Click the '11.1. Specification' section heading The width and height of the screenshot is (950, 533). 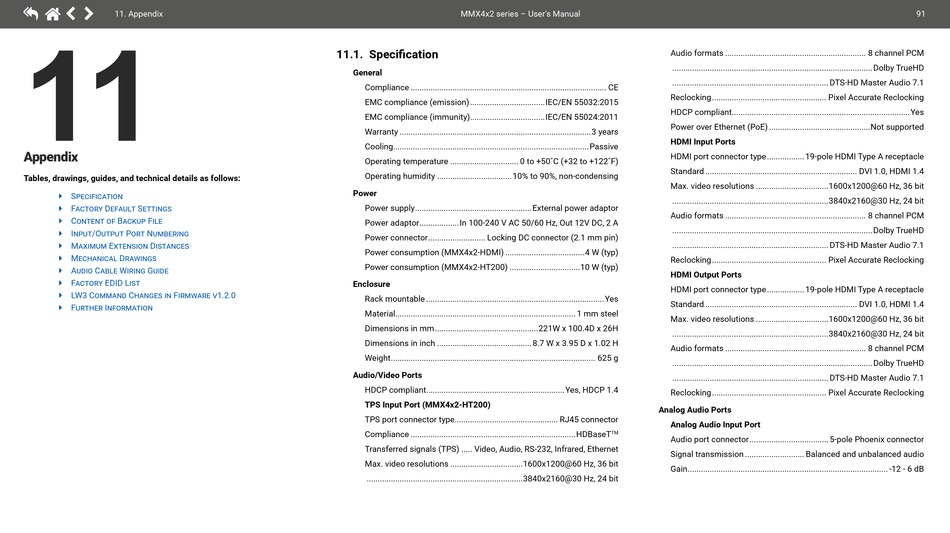pos(387,55)
